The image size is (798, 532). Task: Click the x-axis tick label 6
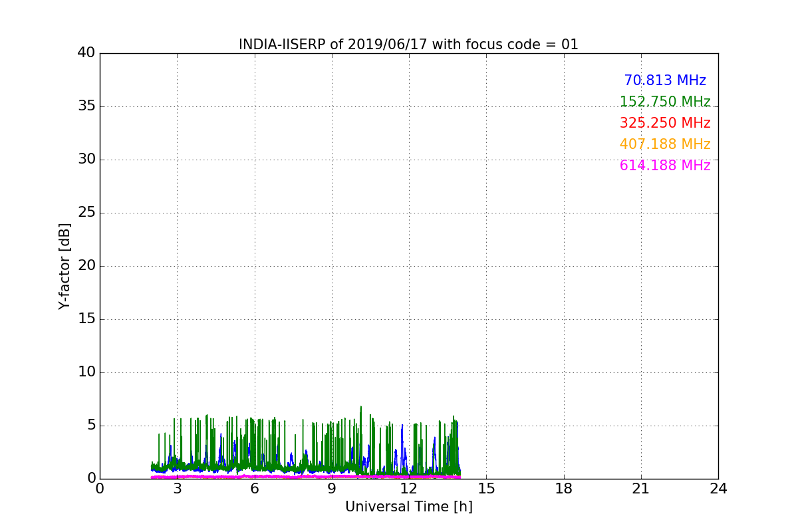tap(254, 489)
